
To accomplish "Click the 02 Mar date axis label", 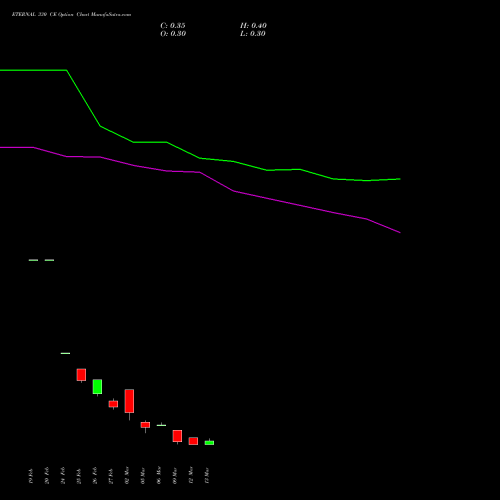I will (127, 476).
